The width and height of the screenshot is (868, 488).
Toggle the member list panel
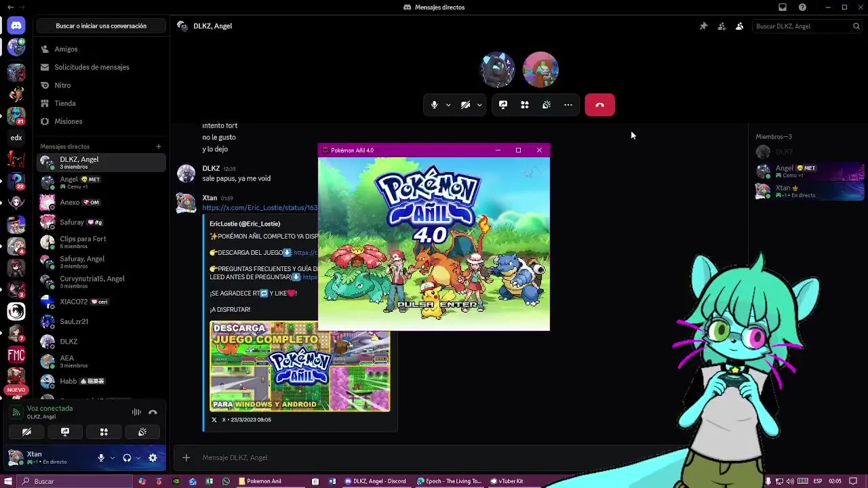tap(739, 26)
